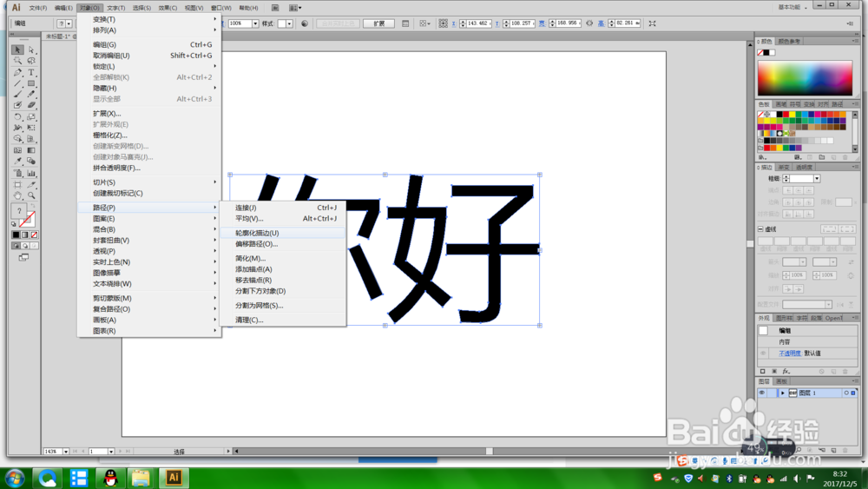Select the Blend tool

[31, 162]
